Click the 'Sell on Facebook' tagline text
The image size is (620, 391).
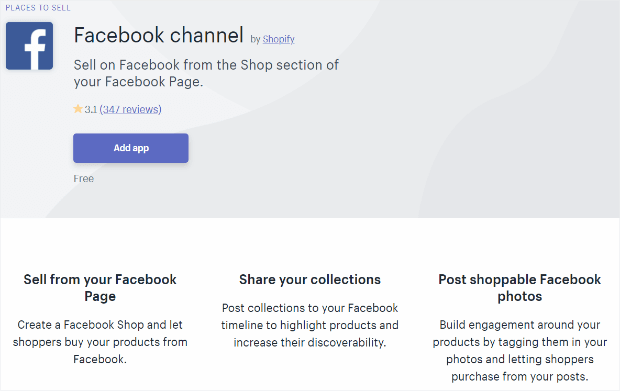click(206, 73)
